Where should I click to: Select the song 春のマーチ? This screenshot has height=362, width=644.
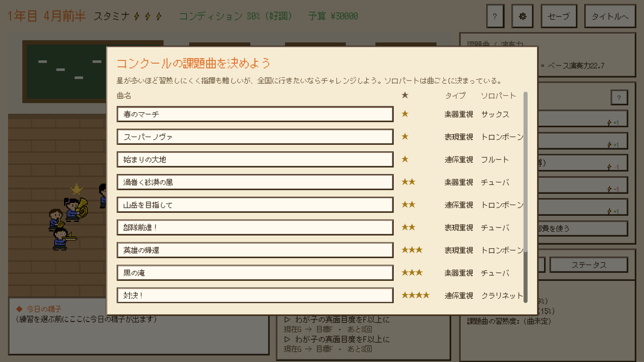tap(255, 114)
